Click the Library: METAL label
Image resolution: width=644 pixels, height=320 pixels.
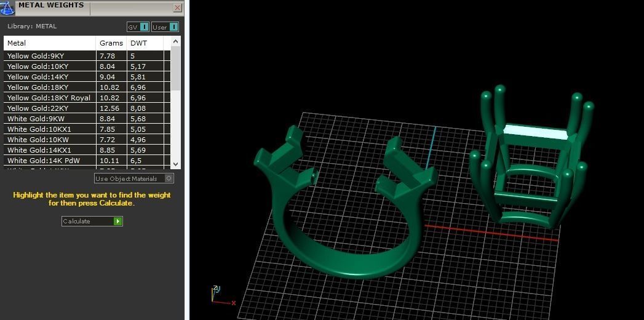pos(32,26)
